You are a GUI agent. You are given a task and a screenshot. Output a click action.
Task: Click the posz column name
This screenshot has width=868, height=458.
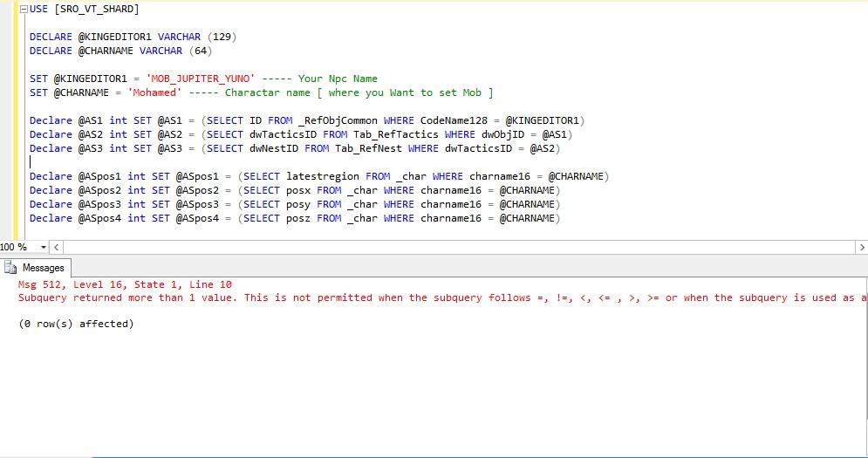297,218
